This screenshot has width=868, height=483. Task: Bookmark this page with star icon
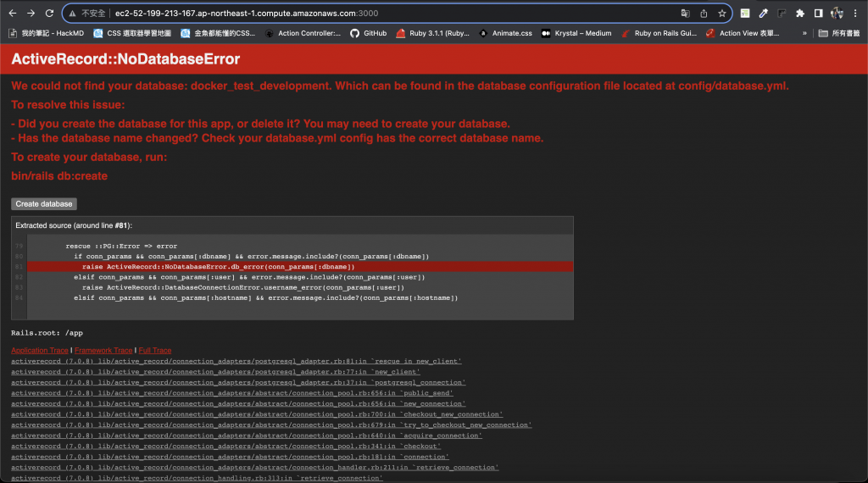pos(722,14)
